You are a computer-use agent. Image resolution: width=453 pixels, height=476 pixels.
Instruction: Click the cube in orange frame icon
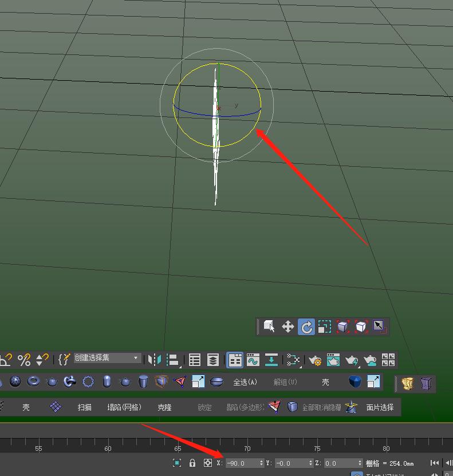click(161, 381)
